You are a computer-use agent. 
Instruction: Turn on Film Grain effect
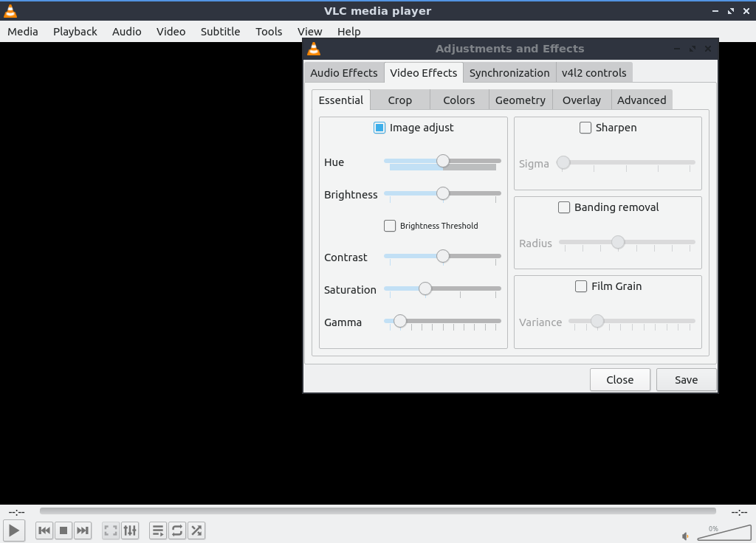[581, 286]
